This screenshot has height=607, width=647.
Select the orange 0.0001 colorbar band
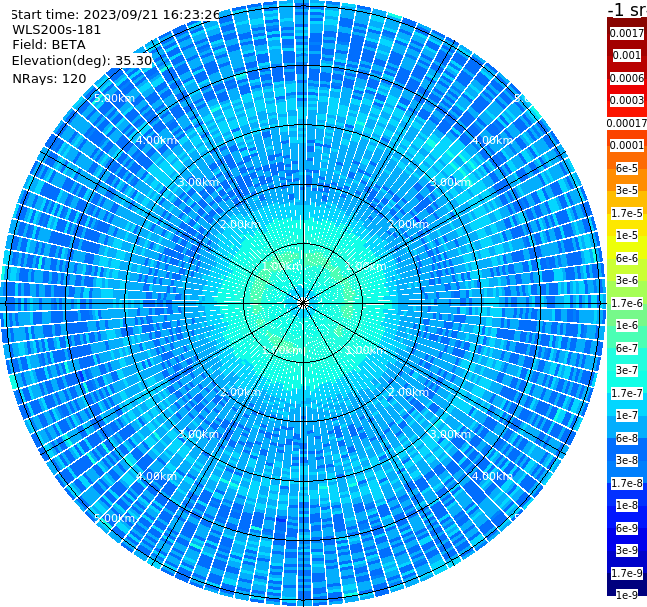click(x=627, y=145)
